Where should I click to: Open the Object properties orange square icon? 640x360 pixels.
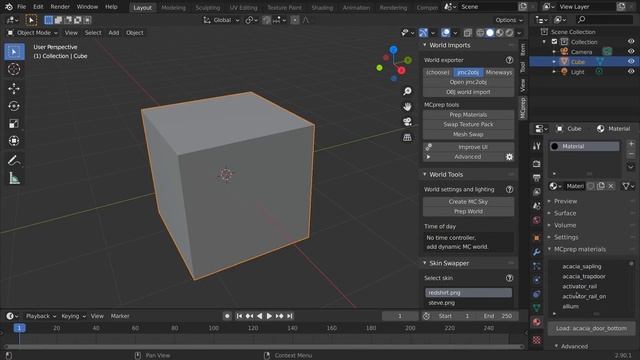click(537, 238)
